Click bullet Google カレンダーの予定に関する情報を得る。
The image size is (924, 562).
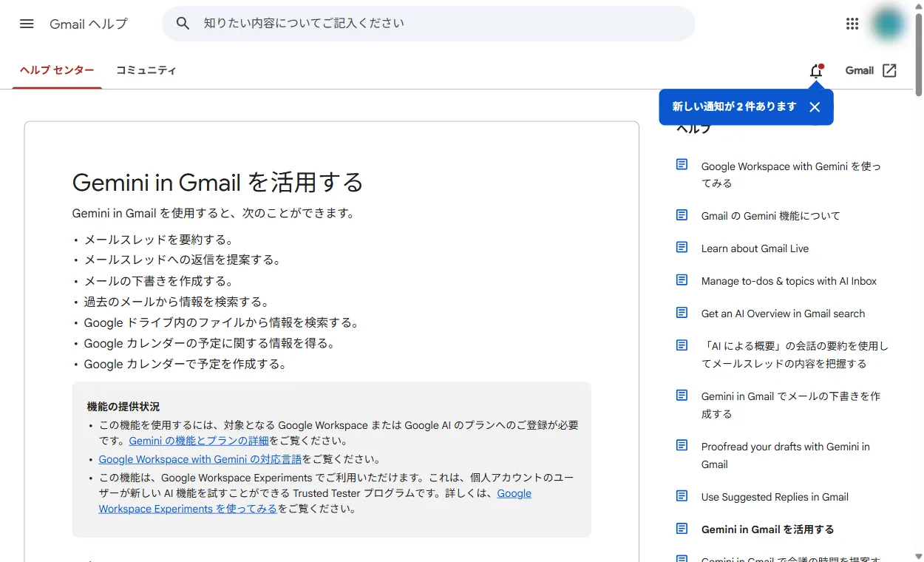tap(209, 343)
